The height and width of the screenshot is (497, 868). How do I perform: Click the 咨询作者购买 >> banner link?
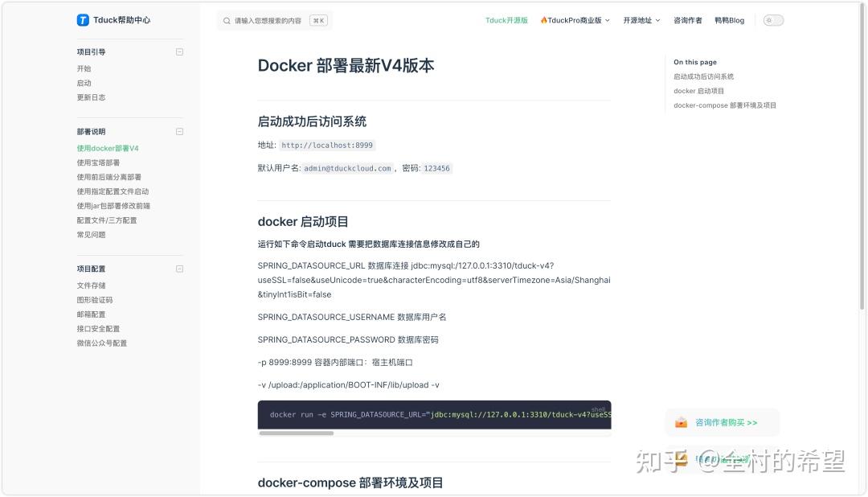[722, 422]
